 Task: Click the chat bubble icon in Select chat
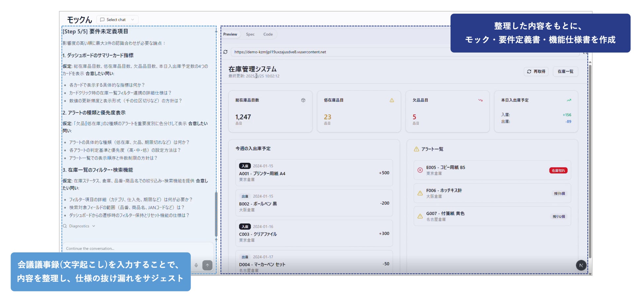click(102, 20)
